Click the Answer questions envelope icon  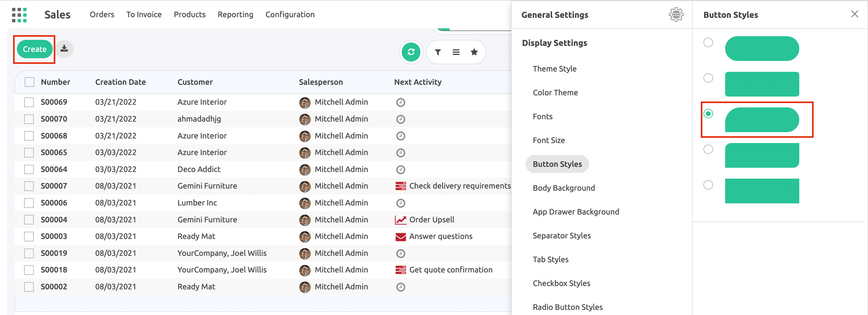pos(400,237)
